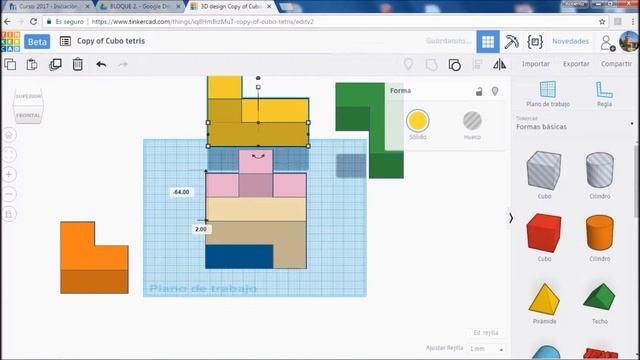Screen dimensions: 640x360
Task: Open the Blocks pickaxe mode
Action: point(511,41)
